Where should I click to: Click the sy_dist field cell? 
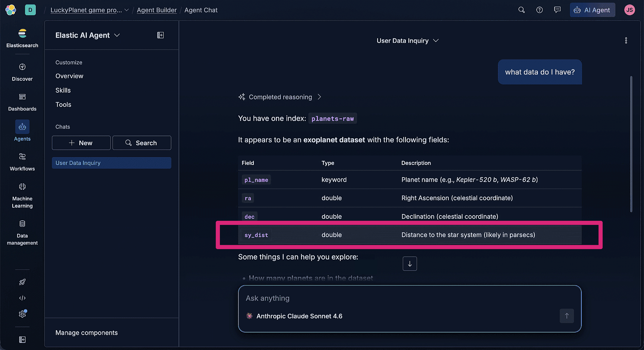tap(256, 235)
